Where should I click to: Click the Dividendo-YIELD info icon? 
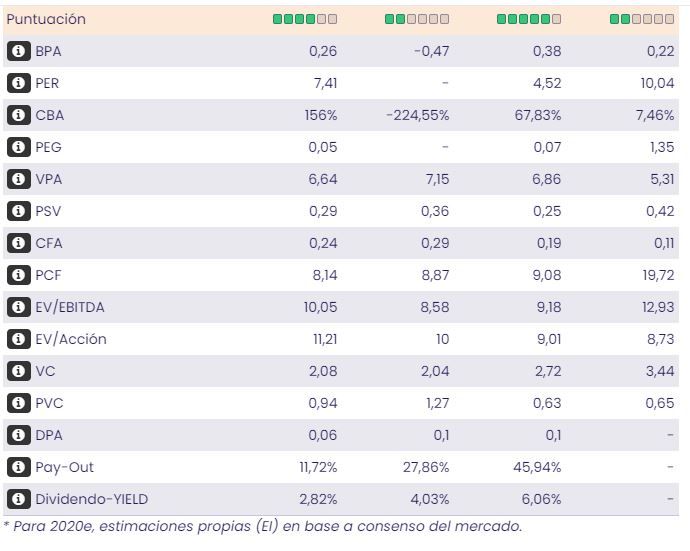[18, 499]
